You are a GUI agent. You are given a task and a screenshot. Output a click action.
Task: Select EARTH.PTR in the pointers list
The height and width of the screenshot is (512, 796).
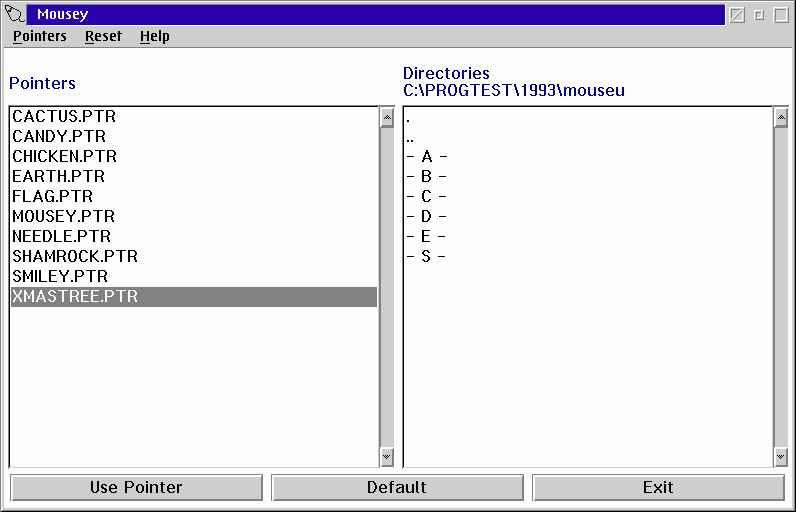(194, 177)
